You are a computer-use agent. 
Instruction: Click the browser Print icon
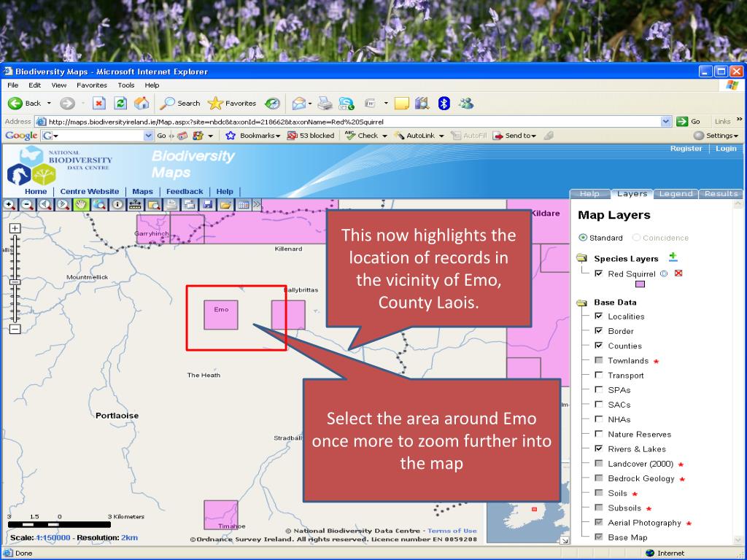(325, 104)
